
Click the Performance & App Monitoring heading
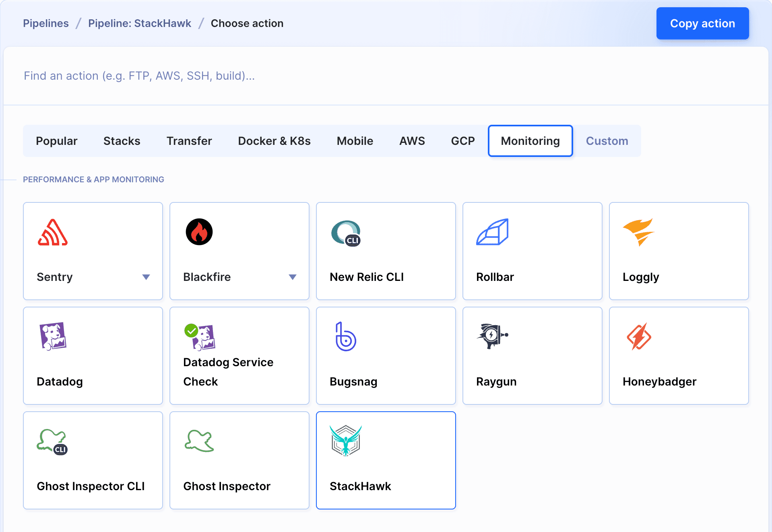pyautogui.click(x=93, y=179)
